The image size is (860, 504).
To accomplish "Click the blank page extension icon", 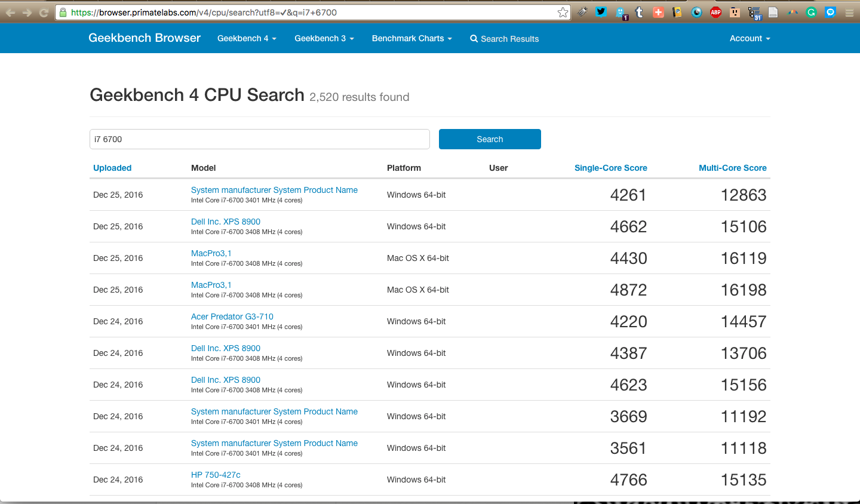I will tap(773, 12).
